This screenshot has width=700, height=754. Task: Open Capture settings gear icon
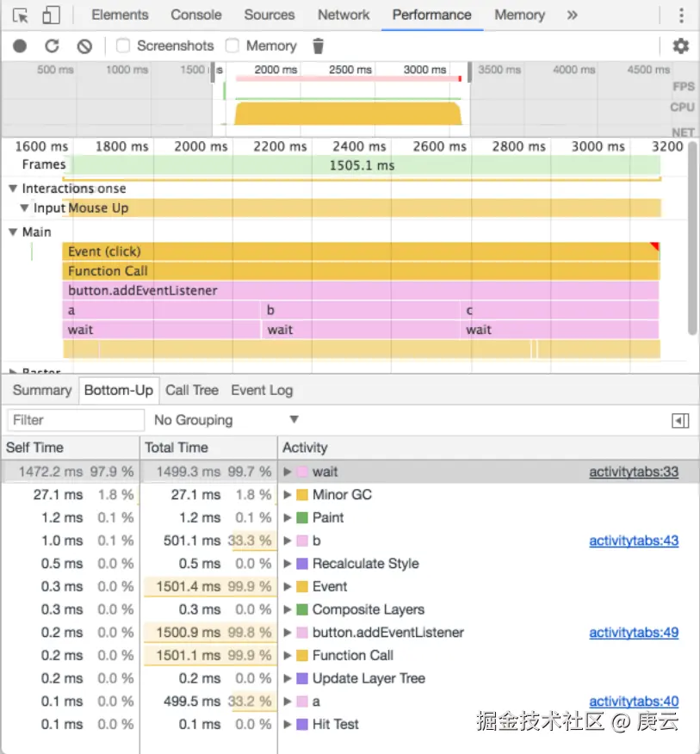click(x=681, y=46)
